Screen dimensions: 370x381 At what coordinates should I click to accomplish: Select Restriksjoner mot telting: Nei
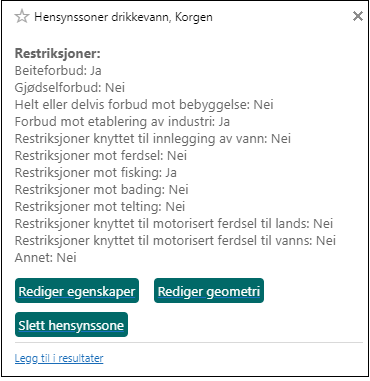click(100, 207)
